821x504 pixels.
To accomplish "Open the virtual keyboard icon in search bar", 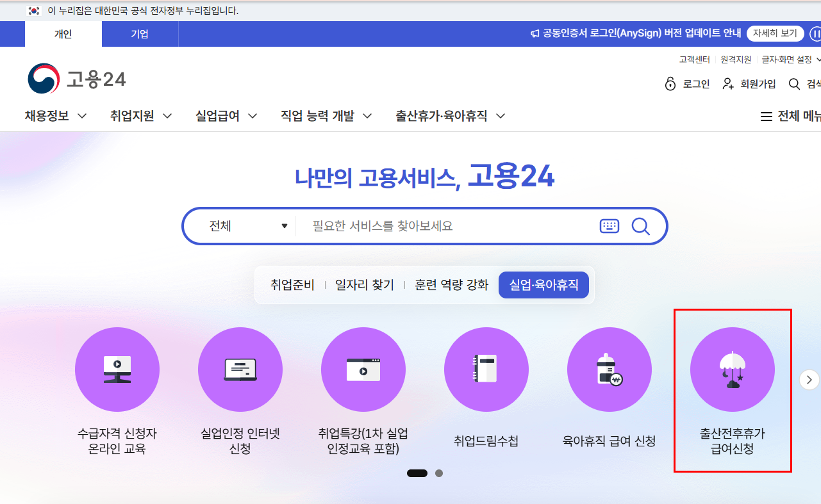I will tap(610, 226).
